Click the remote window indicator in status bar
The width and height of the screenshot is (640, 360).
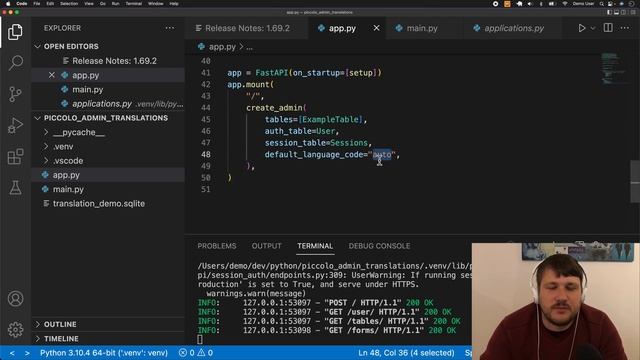19,353
